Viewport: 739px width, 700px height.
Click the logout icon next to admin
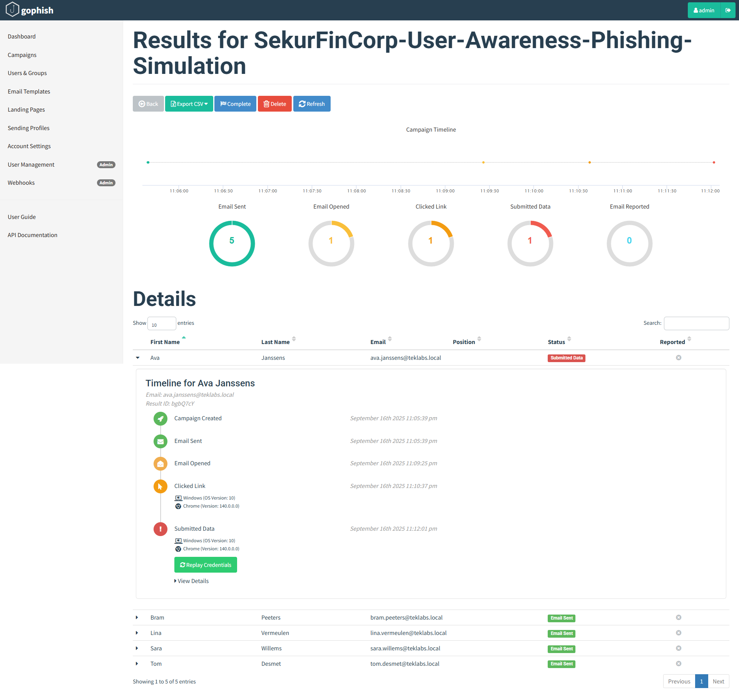tap(728, 10)
